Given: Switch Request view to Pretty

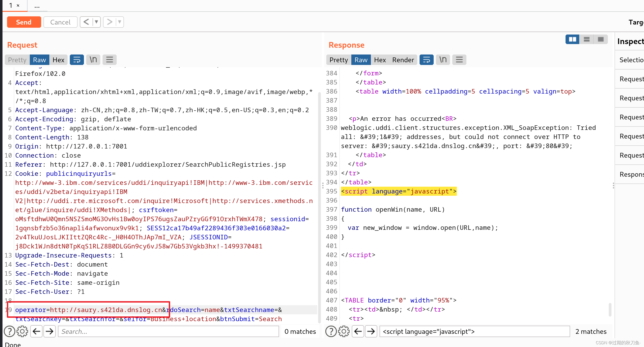Looking at the screenshot, I should pyautogui.click(x=17, y=60).
